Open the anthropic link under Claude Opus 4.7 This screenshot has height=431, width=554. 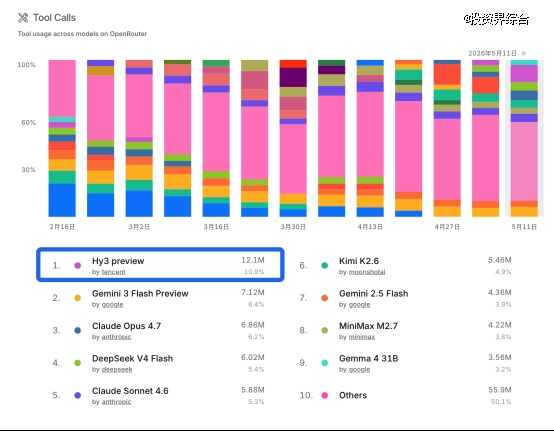click(x=116, y=337)
